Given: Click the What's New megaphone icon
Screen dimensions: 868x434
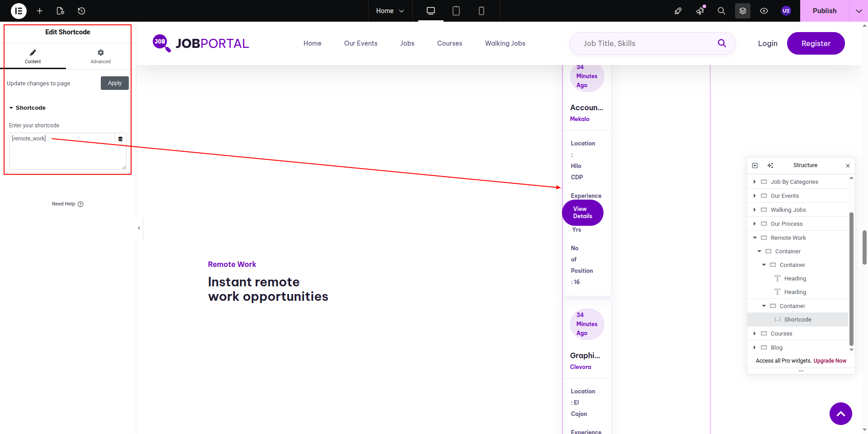Looking at the screenshot, I should tap(700, 11).
